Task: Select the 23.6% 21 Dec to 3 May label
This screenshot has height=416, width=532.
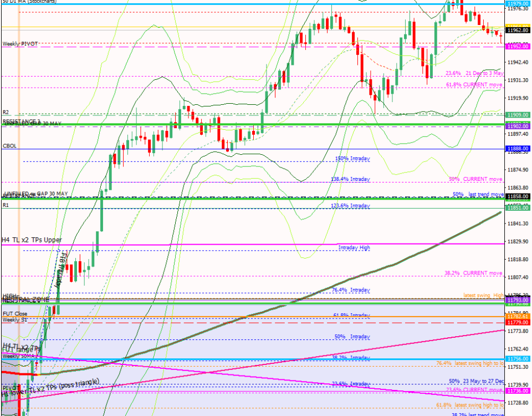Action: 474,73
